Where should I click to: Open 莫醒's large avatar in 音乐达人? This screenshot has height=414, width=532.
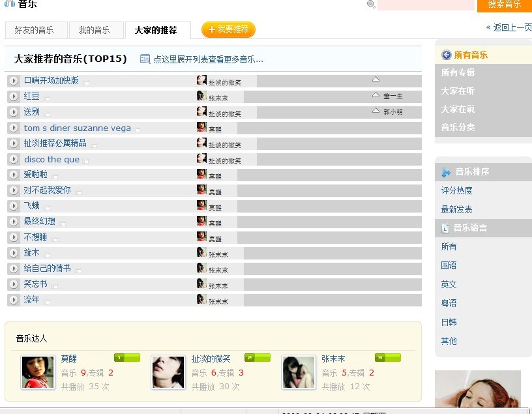click(38, 372)
